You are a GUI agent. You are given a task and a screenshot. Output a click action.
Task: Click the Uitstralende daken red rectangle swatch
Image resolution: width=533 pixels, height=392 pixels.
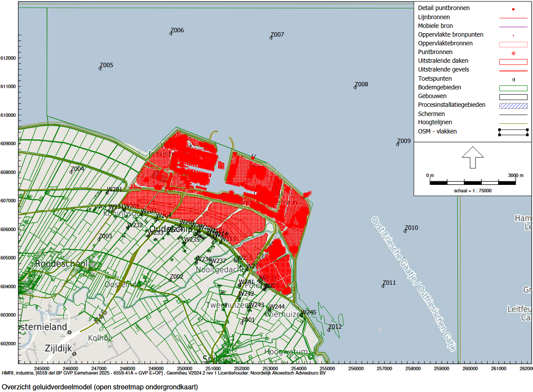click(513, 62)
